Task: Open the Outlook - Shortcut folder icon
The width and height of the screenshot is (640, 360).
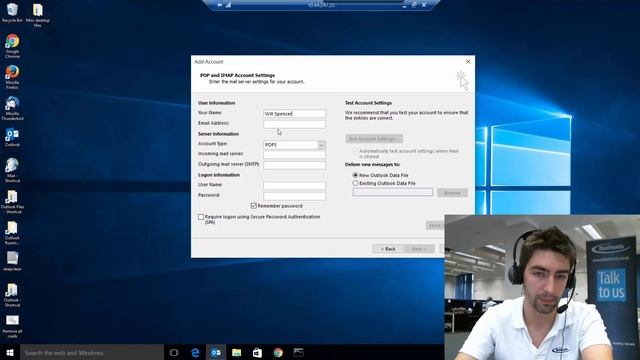Action: (12, 295)
